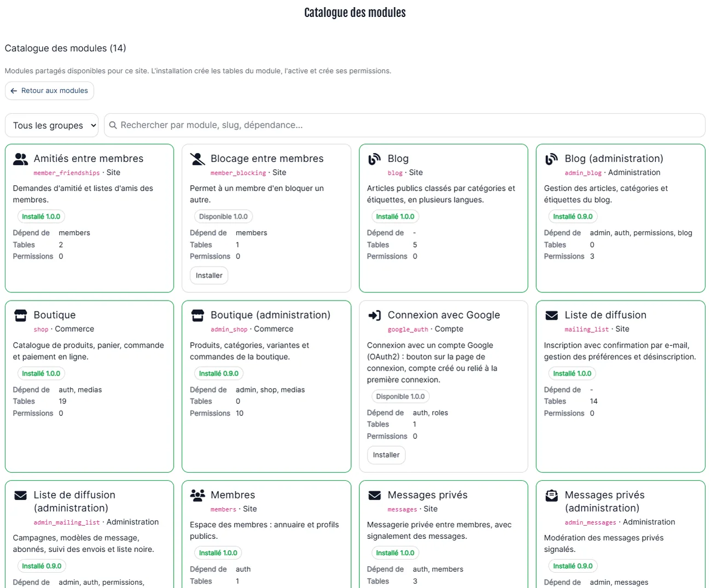This screenshot has width=711, height=588.
Task: Click the google_auth slug
Action: (x=408, y=329)
